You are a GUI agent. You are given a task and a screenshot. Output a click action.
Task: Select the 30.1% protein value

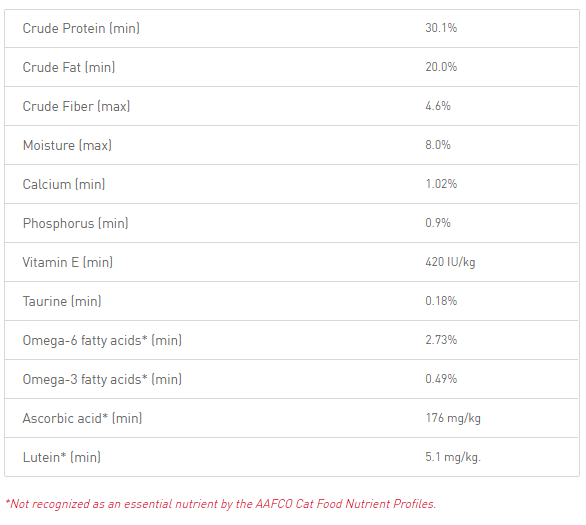pos(441,28)
